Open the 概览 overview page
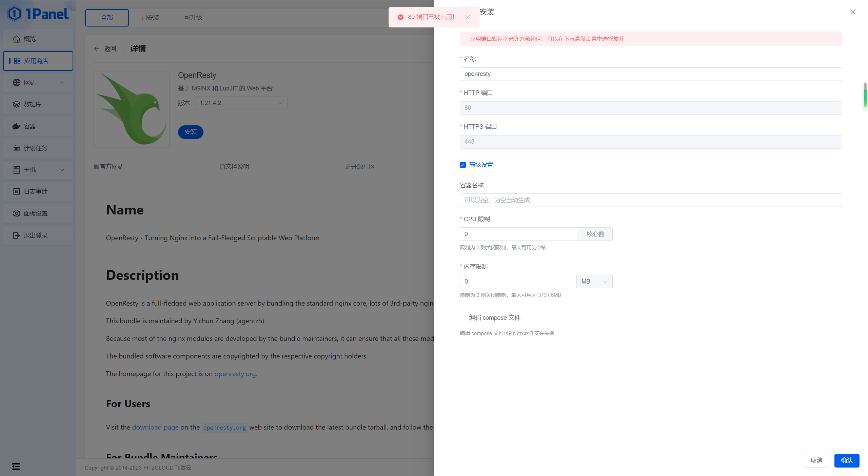This screenshot has height=476, width=868. click(29, 39)
